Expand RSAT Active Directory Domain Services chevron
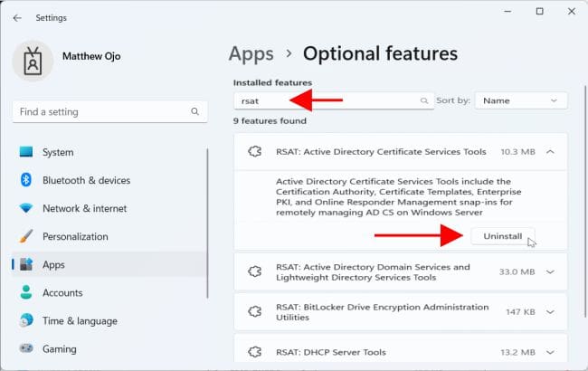This screenshot has height=371, width=588. click(550, 271)
